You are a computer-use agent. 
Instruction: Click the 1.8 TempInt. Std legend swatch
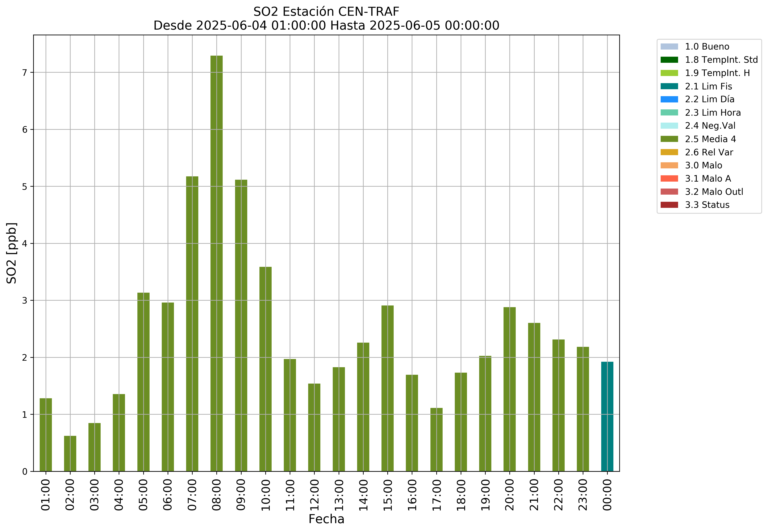tap(669, 60)
